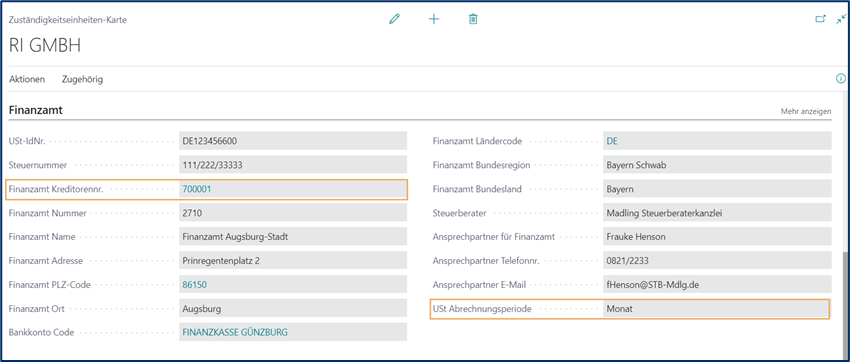
Task: Open card in new window icon
Action: (x=821, y=19)
